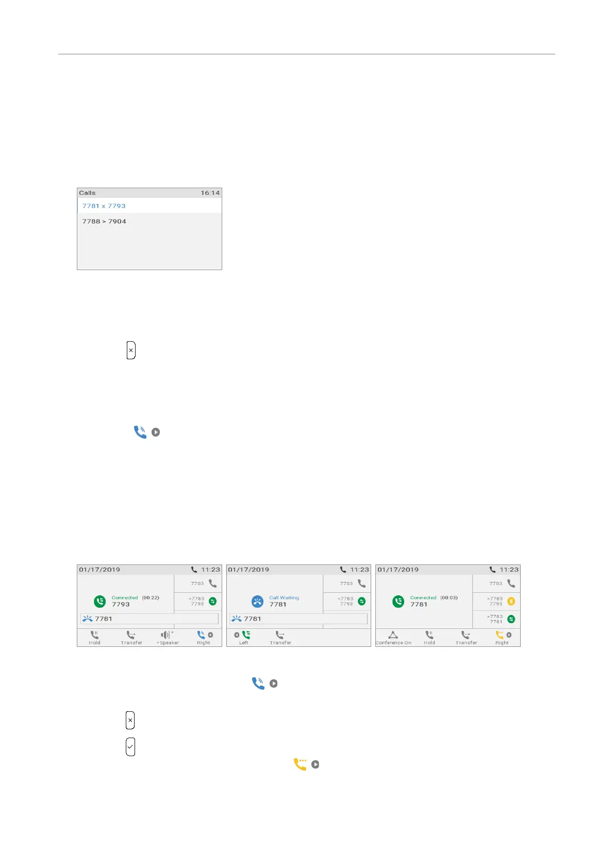Click the standalone yellow handset icon in the text
614x868 pixels.
click(300, 764)
